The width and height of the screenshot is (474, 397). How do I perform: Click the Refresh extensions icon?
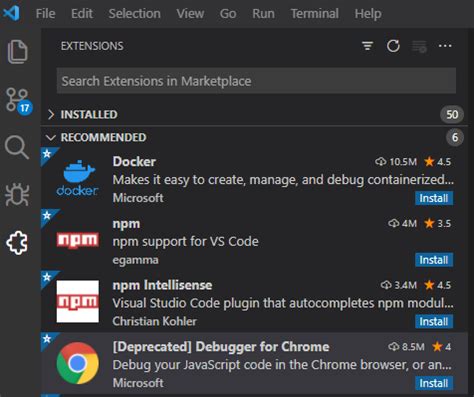point(393,46)
